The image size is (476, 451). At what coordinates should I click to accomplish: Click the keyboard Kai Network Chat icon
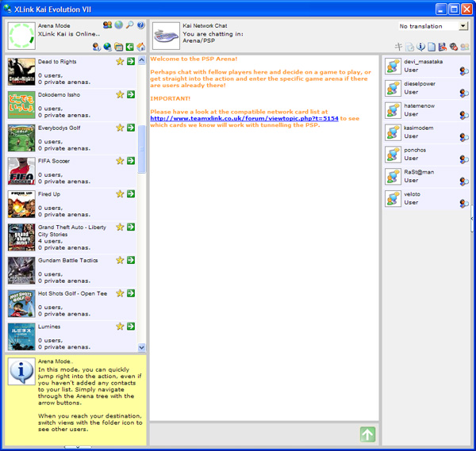[166, 36]
